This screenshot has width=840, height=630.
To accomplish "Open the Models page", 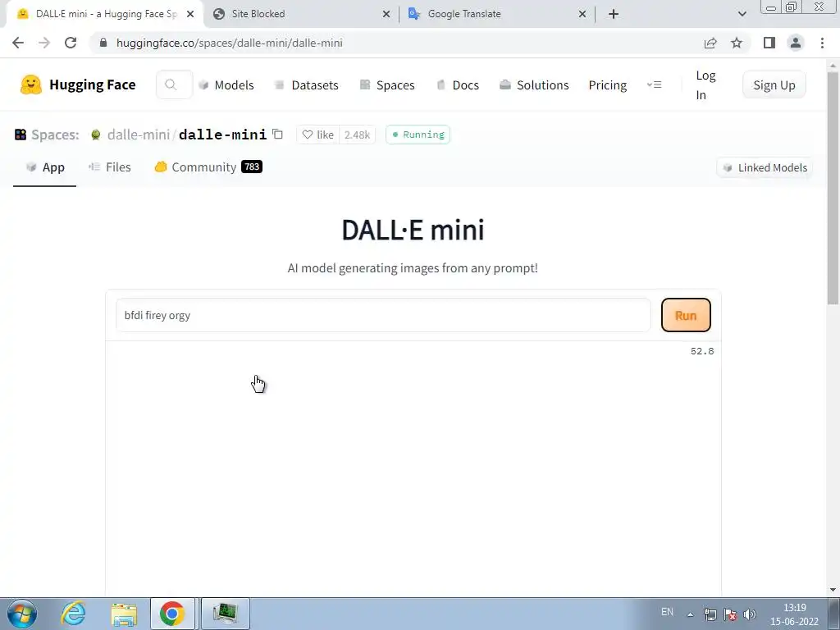I will point(226,85).
